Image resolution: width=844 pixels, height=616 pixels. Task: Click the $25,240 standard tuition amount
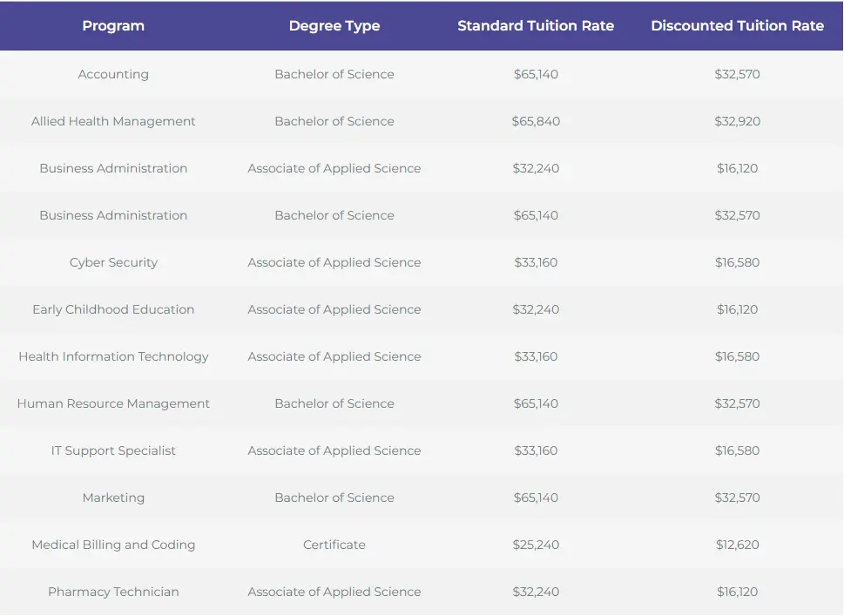click(x=536, y=545)
